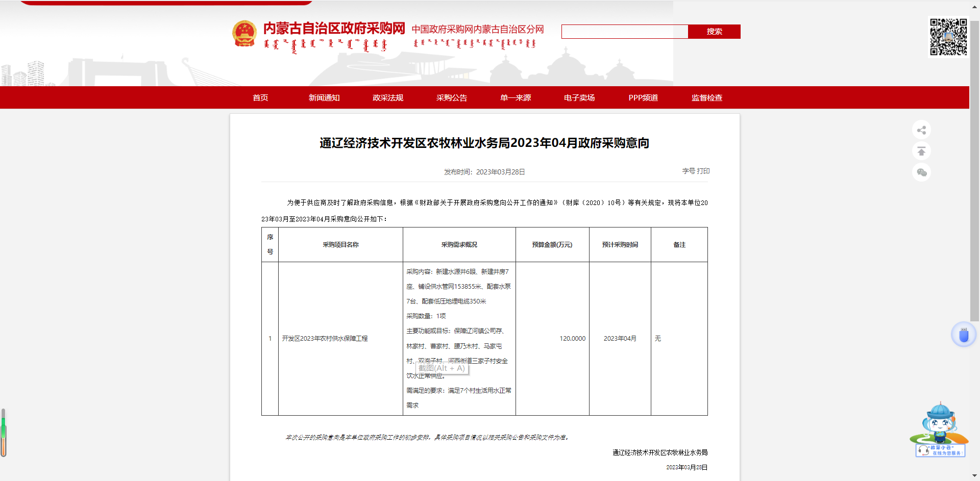This screenshot has width=980, height=481.
Task: Click the 打印 print link
Action: (703, 171)
